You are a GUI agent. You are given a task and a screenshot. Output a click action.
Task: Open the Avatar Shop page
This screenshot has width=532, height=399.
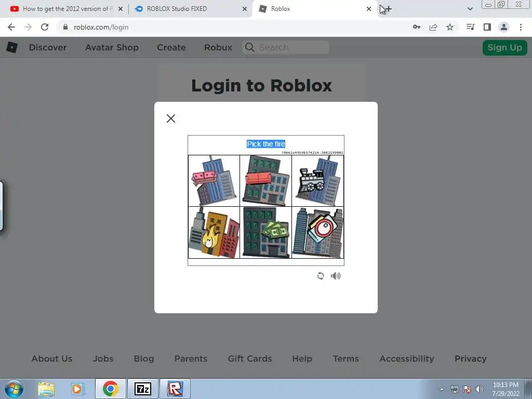pos(112,47)
